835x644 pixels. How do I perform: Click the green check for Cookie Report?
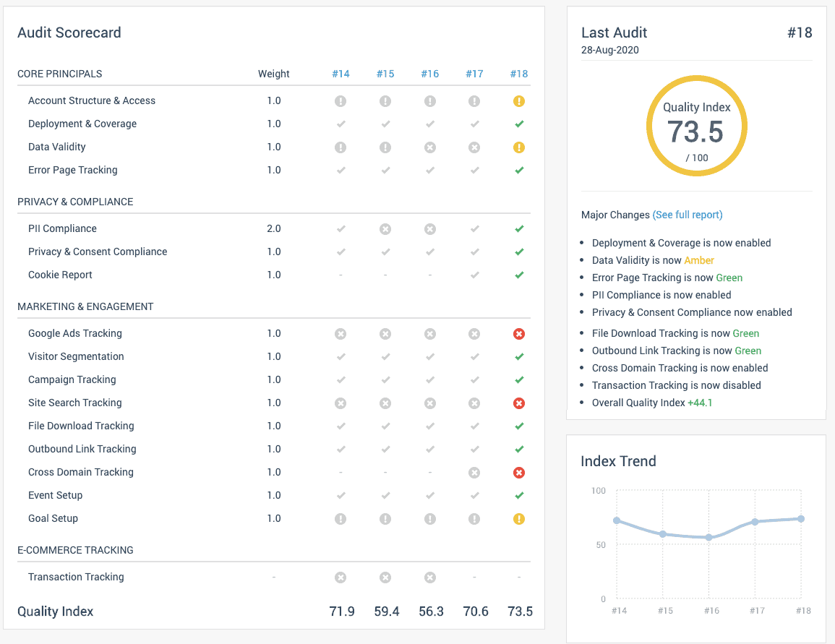(519, 275)
